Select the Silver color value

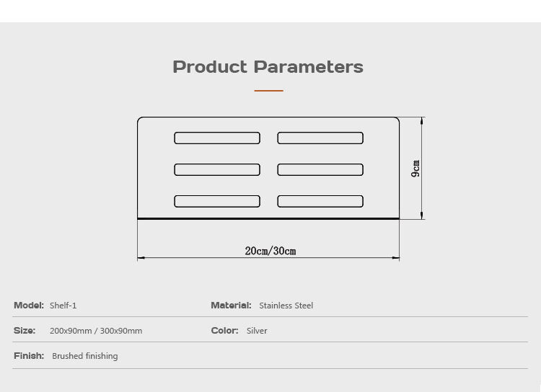pos(257,331)
